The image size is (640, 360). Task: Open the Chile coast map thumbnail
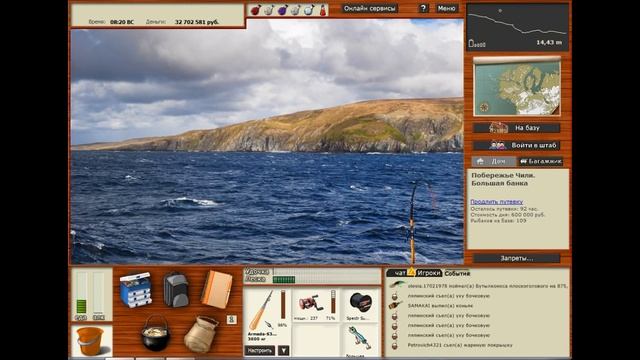517,87
